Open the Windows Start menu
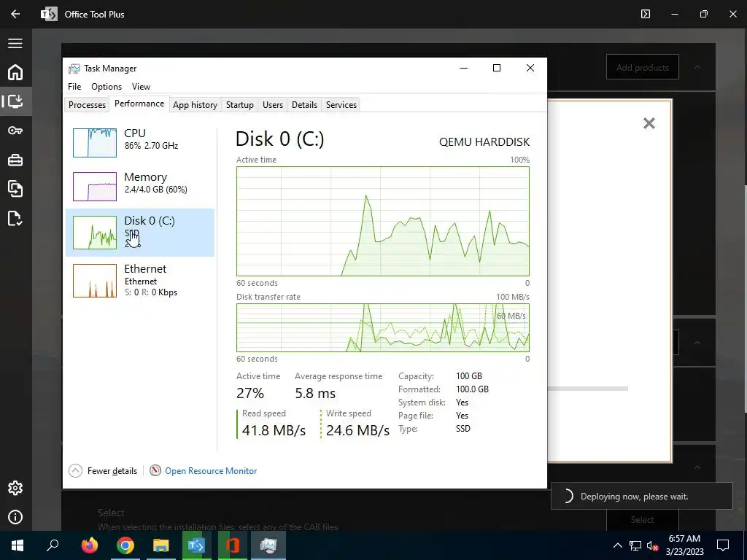Image resolution: width=747 pixels, height=560 pixels. tap(18, 545)
